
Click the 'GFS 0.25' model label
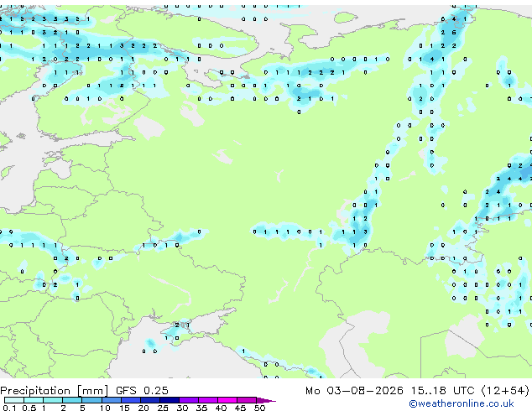point(142,391)
